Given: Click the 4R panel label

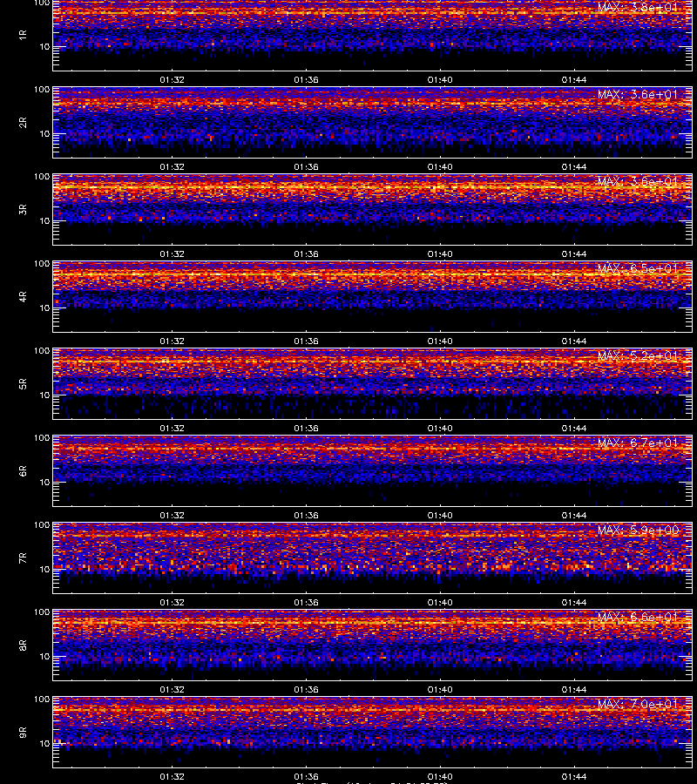Looking at the screenshot, I should tap(23, 296).
